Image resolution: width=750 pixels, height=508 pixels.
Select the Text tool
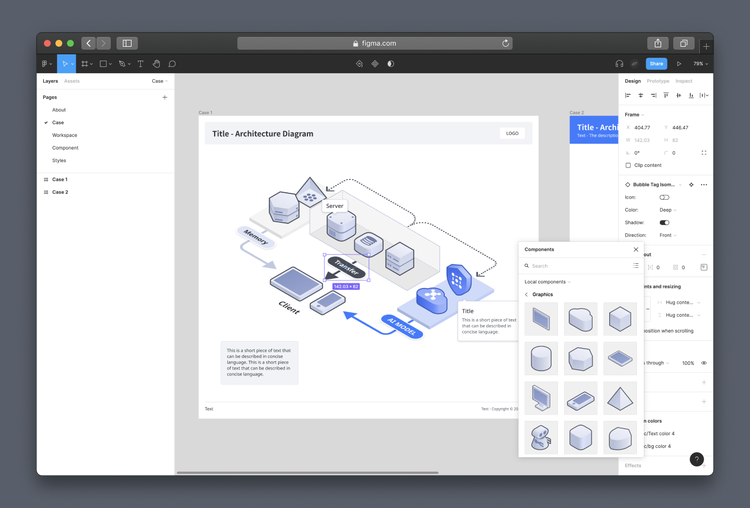tap(141, 64)
